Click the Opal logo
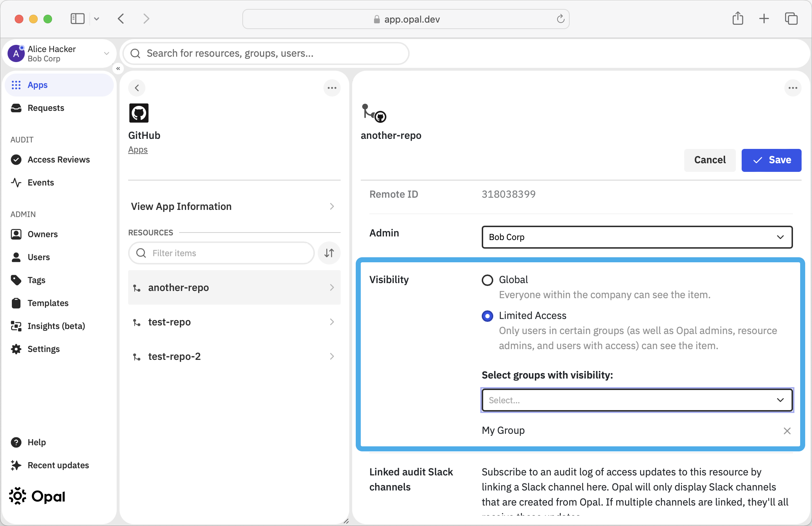The width and height of the screenshot is (812, 526). coord(37,496)
